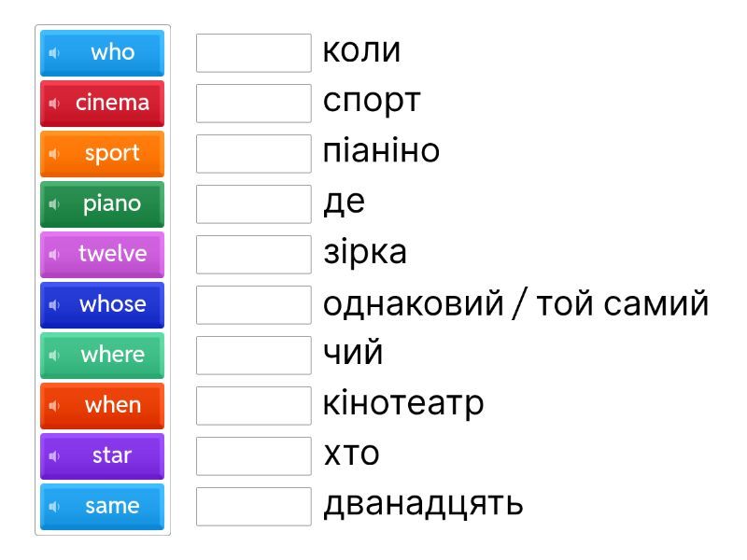The image size is (747, 560).
Task: Click speaker icon on 'when' tile
Action: pos(54,406)
